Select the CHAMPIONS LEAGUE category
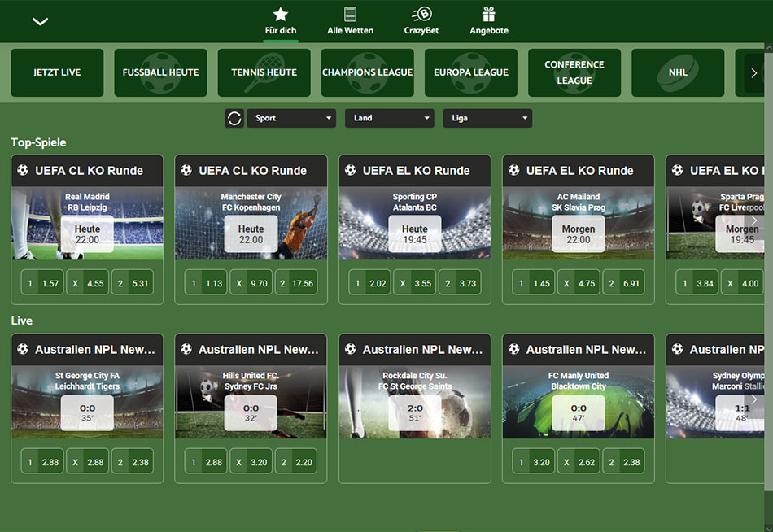 tap(367, 72)
